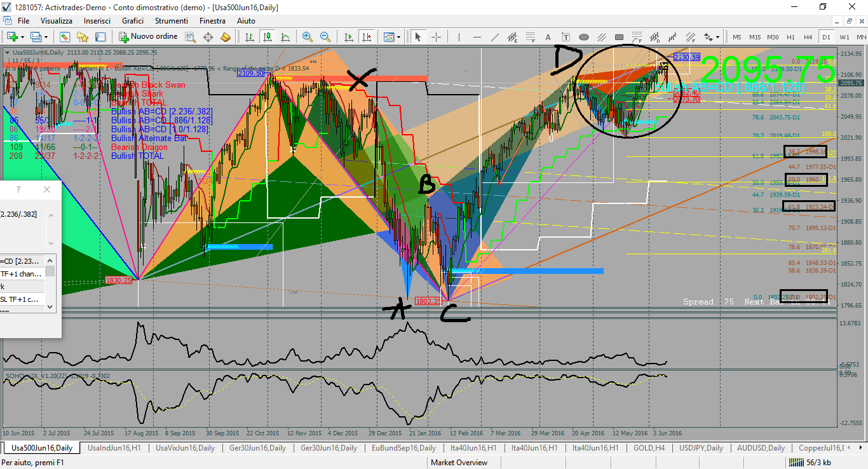Open the yellow book MetaEditor icon
This screenshot has height=469, width=868.
click(x=225, y=37)
